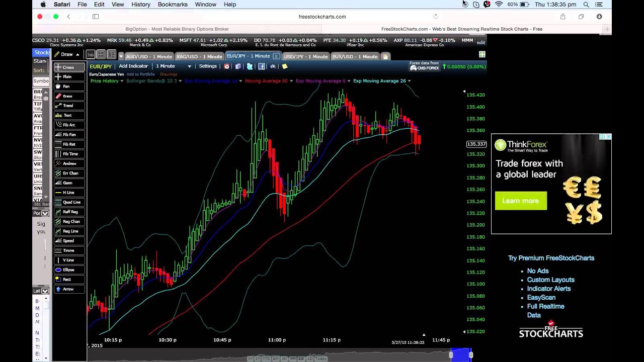This screenshot has width=644, height=362.
Task: Select the Gann drawing tool
Action: (69, 183)
